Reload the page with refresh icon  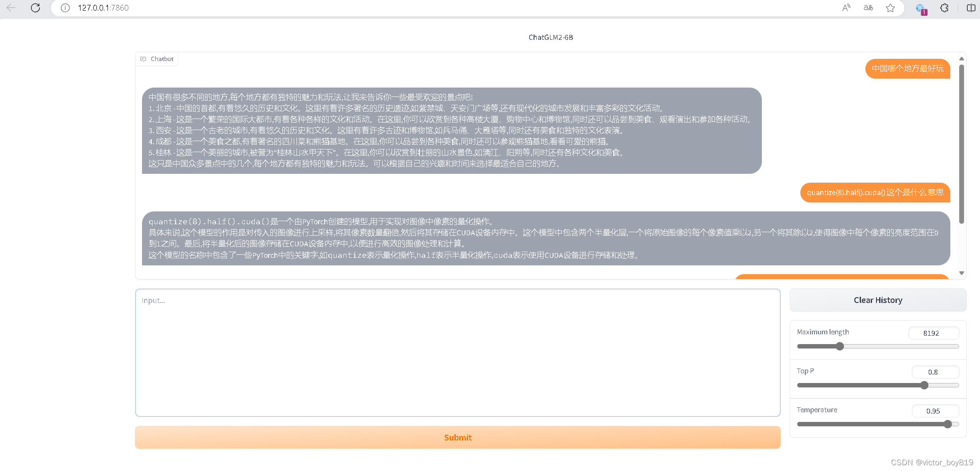[x=35, y=8]
